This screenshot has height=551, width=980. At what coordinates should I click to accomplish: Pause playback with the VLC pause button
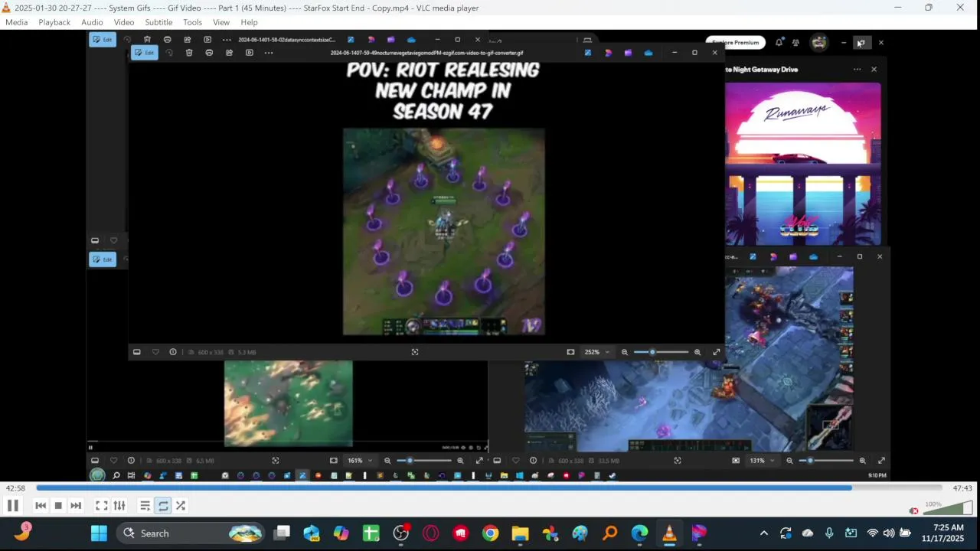tap(13, 505)
